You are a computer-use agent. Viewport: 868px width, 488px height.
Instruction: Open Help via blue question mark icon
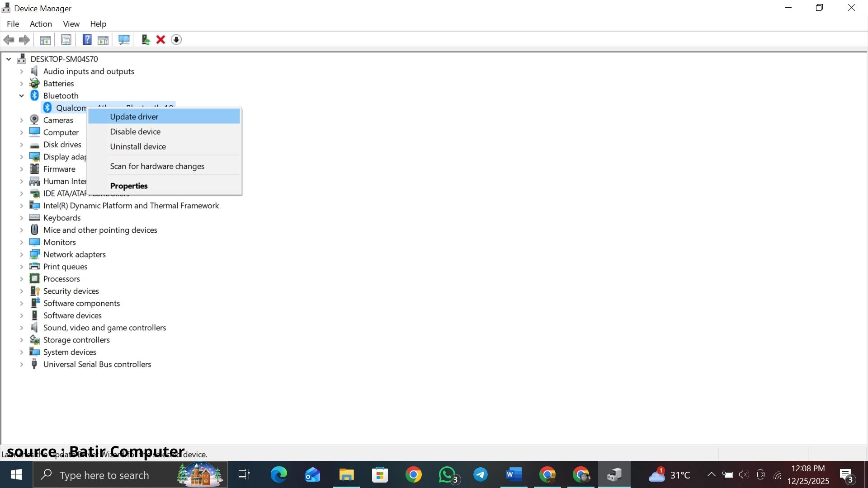[87, 40]
